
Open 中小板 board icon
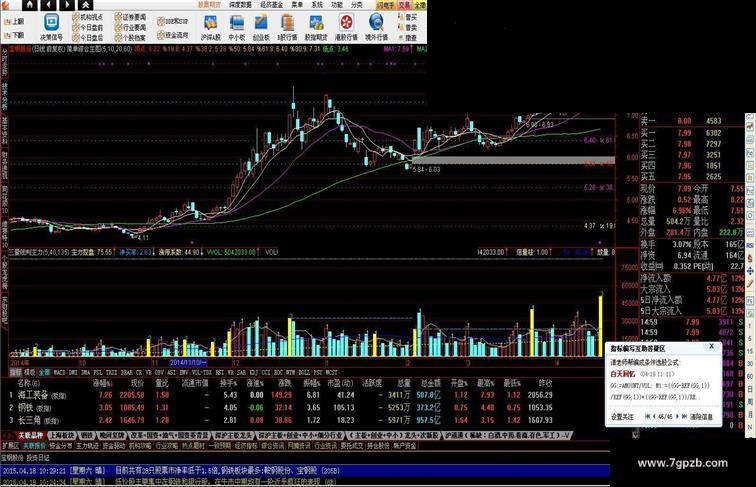click(237, 27)
